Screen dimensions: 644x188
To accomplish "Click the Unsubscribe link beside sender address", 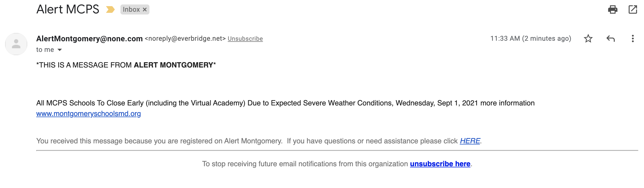I will point(245,39).
